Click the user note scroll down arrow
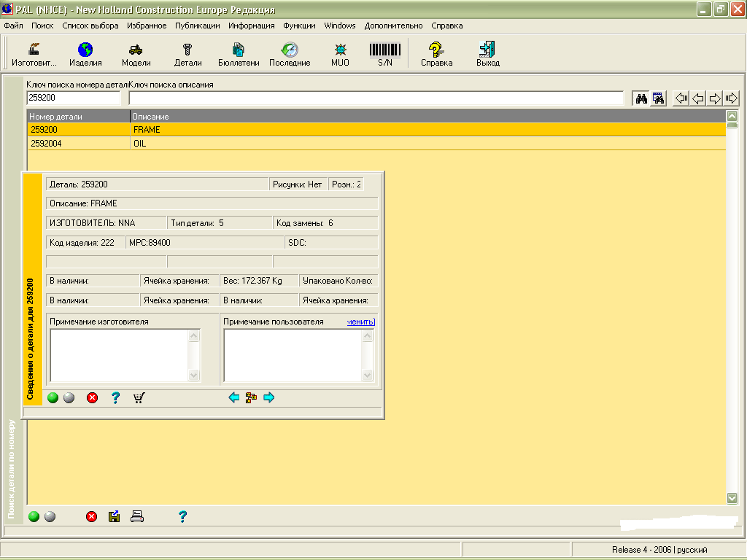This screenshot has width=747, height=560. 368,376
